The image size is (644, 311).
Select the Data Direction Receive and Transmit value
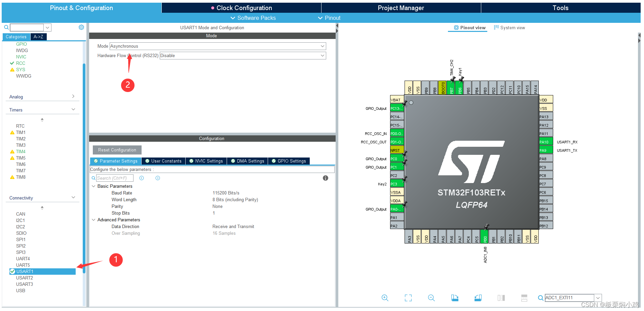click(233, 226)
